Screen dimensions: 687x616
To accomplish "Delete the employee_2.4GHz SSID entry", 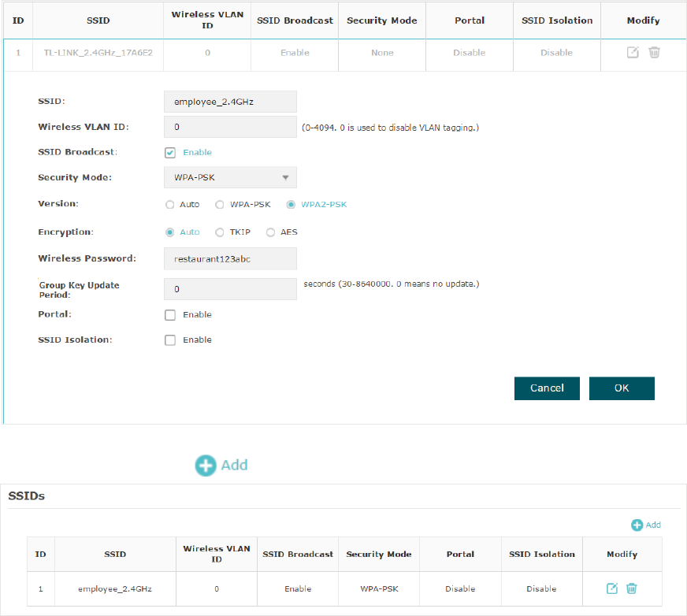I will (x=631, y=588).
